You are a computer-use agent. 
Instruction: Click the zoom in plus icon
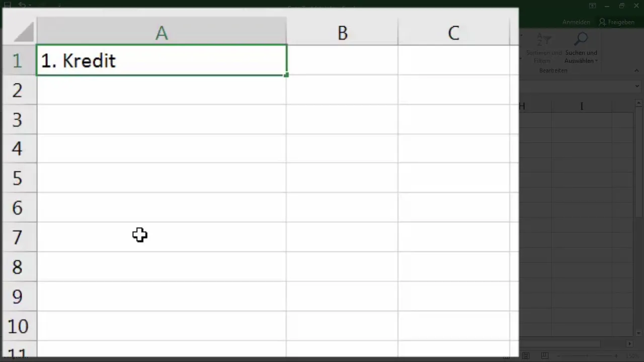pyautogui.click(x=616, y=356)
